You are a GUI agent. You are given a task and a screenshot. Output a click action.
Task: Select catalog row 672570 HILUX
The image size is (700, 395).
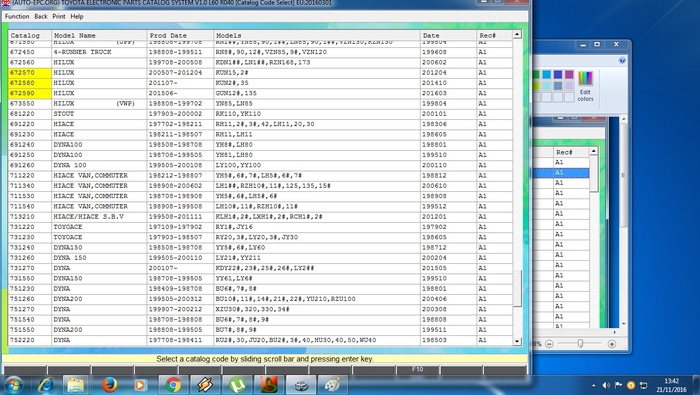260,73
